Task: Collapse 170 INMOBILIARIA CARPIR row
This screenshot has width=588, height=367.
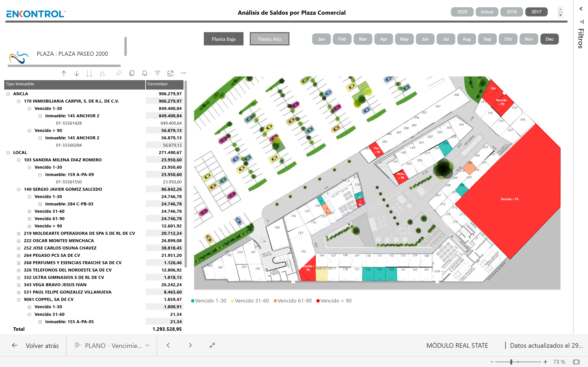Action: [19, 101]
